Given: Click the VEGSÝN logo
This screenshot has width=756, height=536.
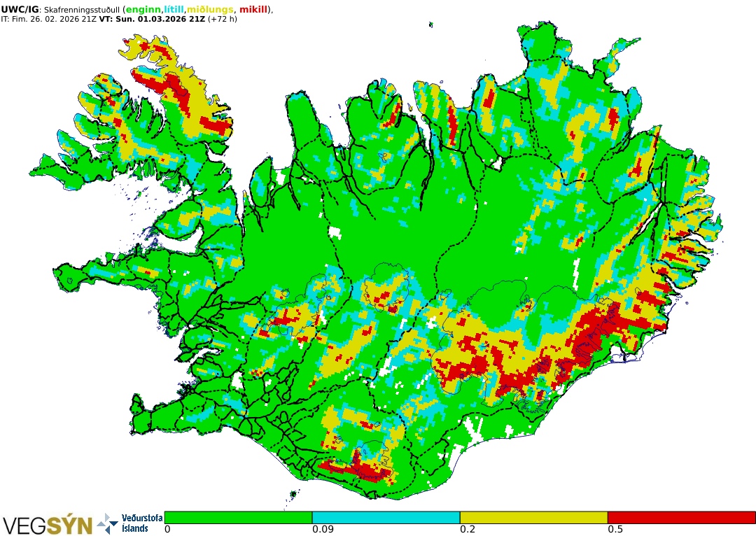Looking at the screenshot, I should [48, 526].
